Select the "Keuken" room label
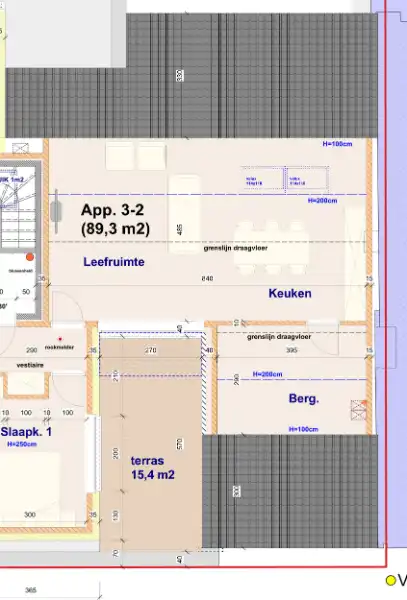Viewport: 407px width, 600px height. [290, 293]
